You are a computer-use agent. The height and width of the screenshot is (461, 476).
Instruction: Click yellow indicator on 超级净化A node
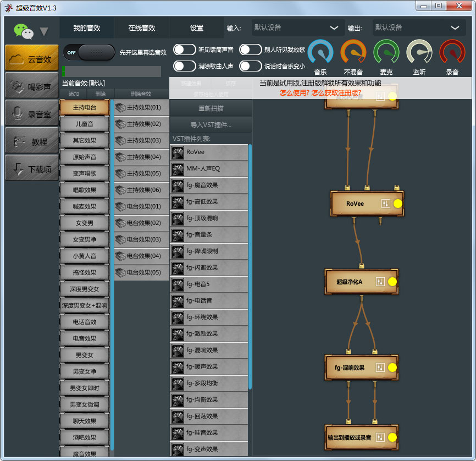pyautogui.click(x=392, y=282)
